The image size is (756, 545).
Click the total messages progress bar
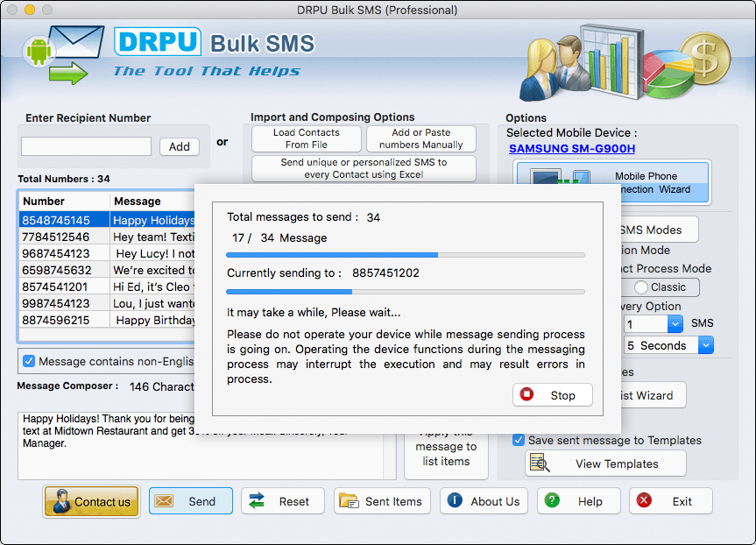tap(406, 255)
